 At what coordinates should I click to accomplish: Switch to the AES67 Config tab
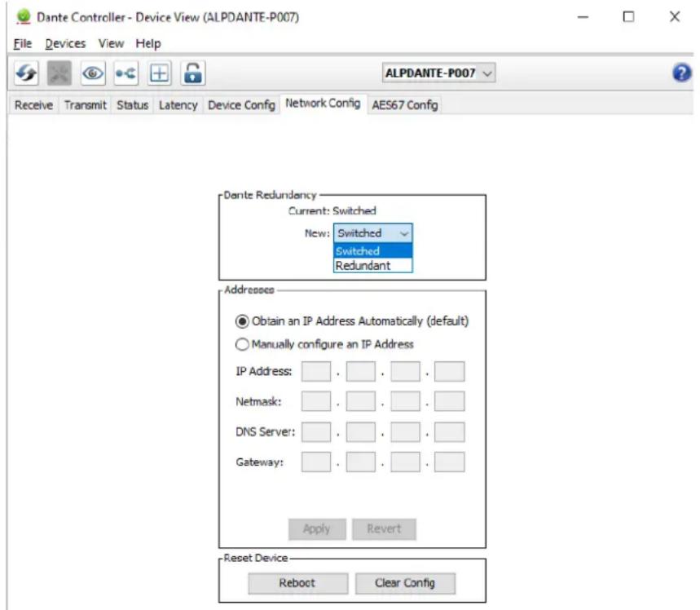(x=404, y=105)
